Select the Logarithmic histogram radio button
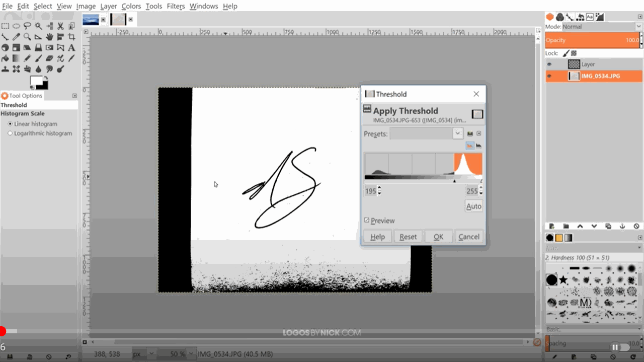Screen dimensions: 644x362 [x=9, y=133]
